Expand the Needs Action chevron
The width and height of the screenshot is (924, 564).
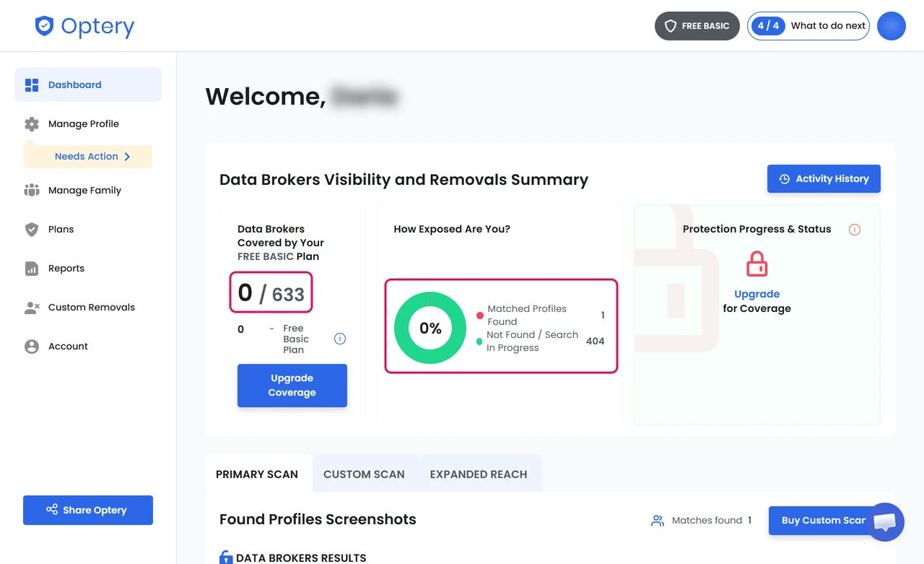tap(127, 157)
